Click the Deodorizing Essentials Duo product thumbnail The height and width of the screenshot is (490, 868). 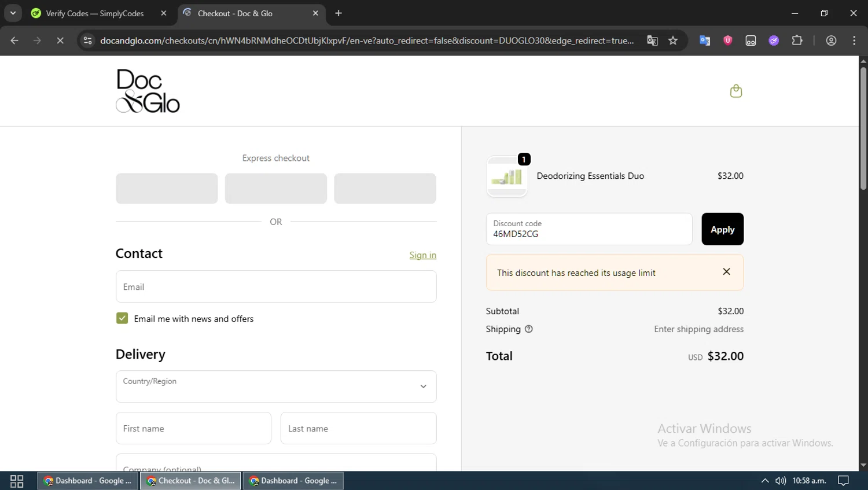coord(507,176)
